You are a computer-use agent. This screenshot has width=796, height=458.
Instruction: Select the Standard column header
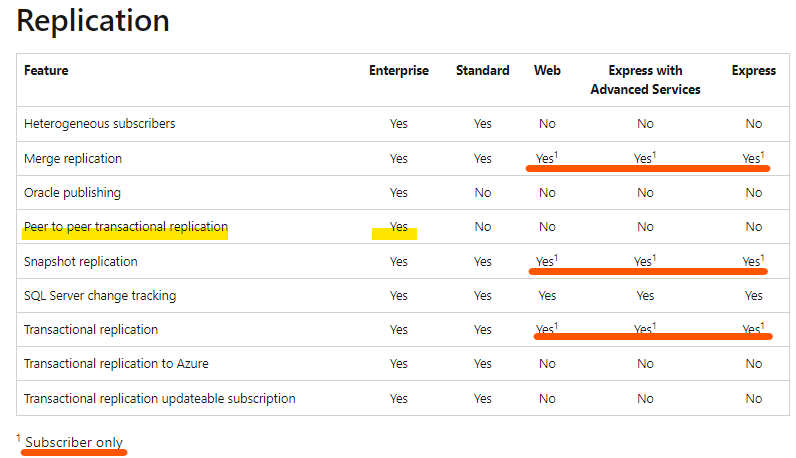click(482, 71)
